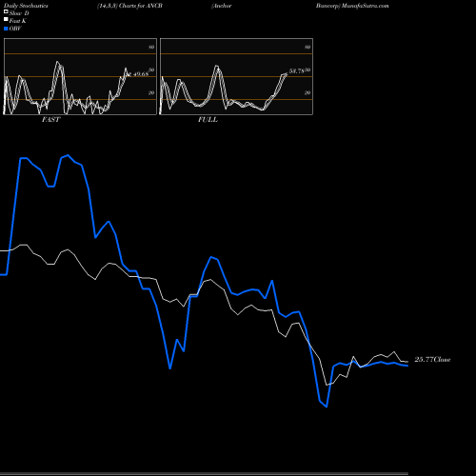The width and height of the screenshot is (476, 476).
Task: Click the 'FULL' chart caption
Action: (x=208, y=119)
